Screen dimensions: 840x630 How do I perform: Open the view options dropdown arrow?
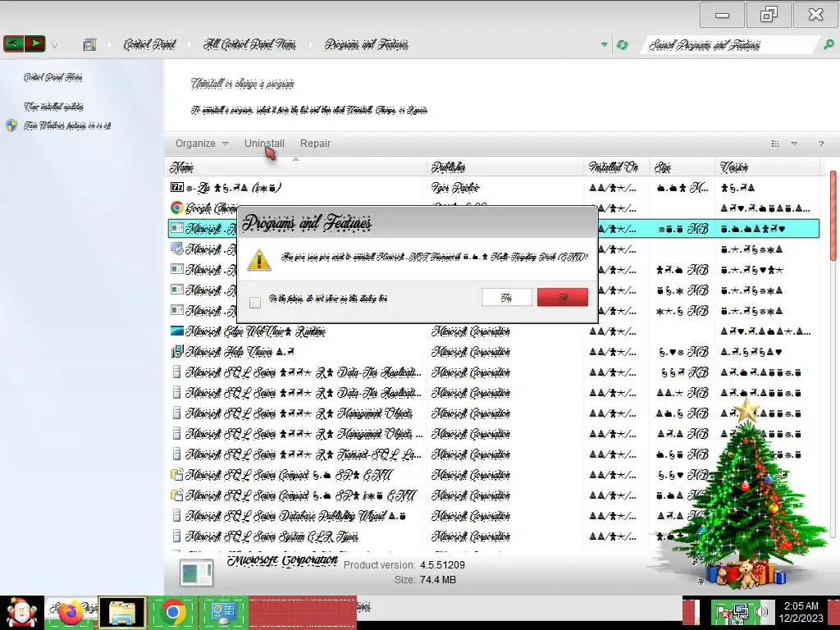(794, 144)
